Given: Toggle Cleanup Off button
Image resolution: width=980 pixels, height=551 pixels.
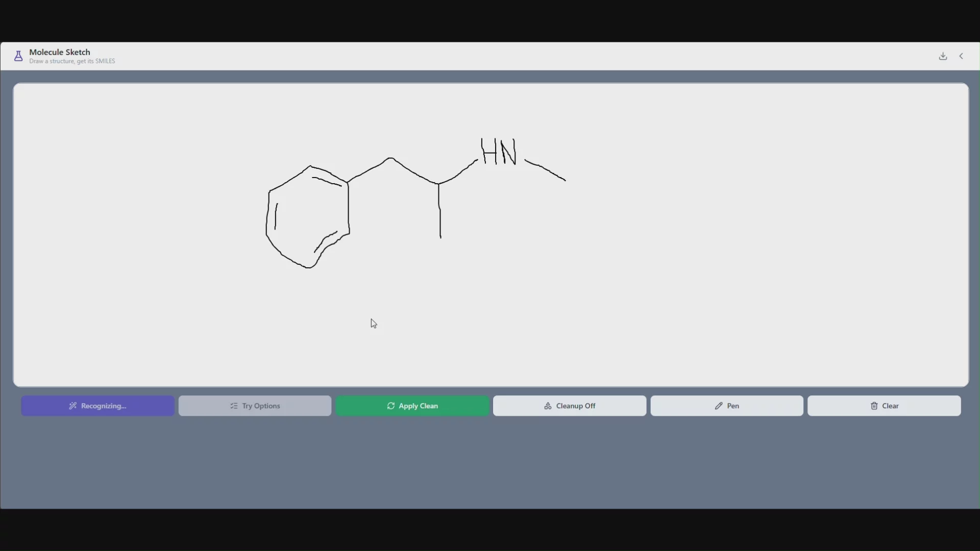Looking at the screenshot, I should tap(570, 406).
